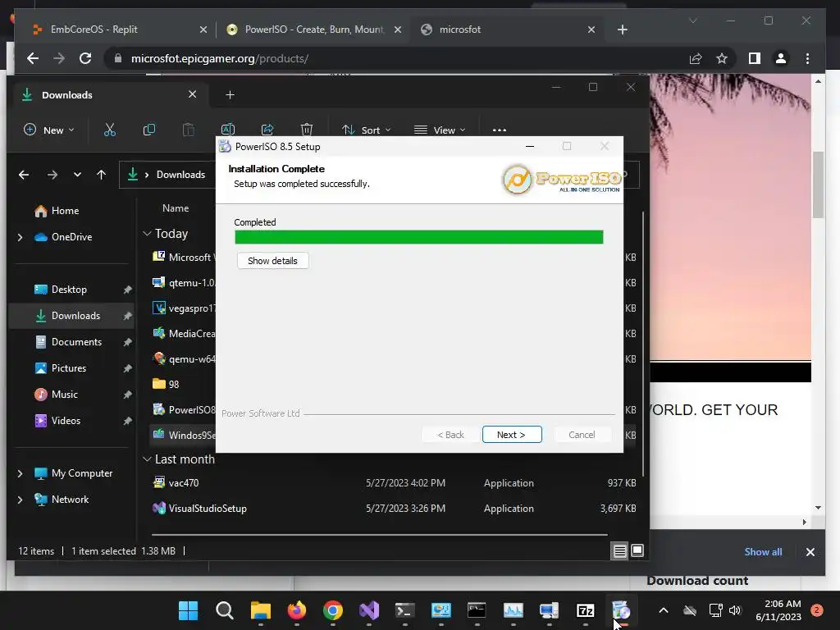The width and height of the screenshot is (840, 630).
Task: Close the Chrome downloads bar
Action: click(x=810, y=552)
